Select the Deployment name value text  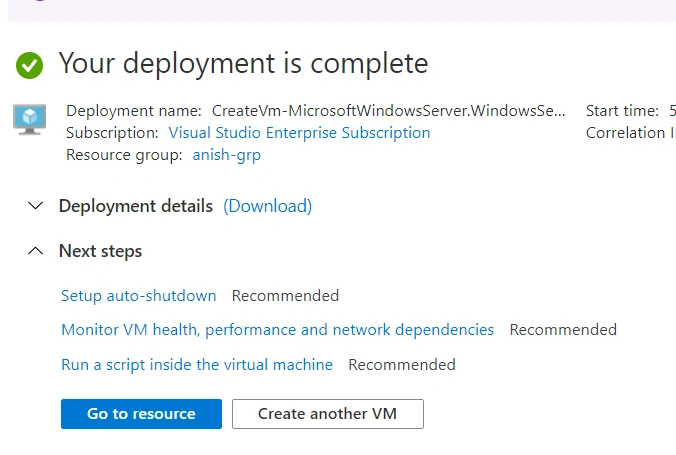[x=388, y=111]
